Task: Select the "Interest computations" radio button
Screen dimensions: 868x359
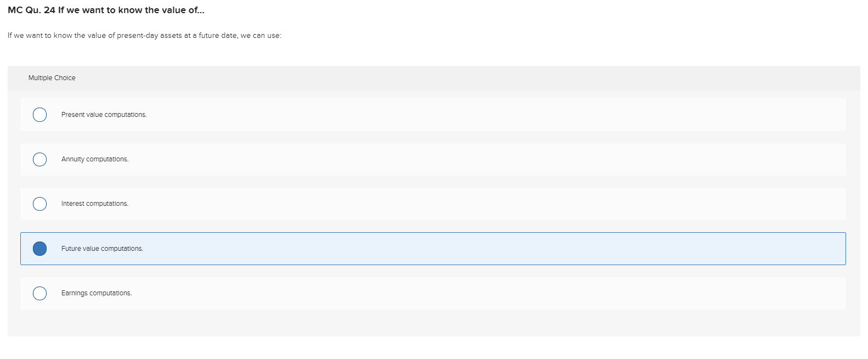Action: pos(39,204)
